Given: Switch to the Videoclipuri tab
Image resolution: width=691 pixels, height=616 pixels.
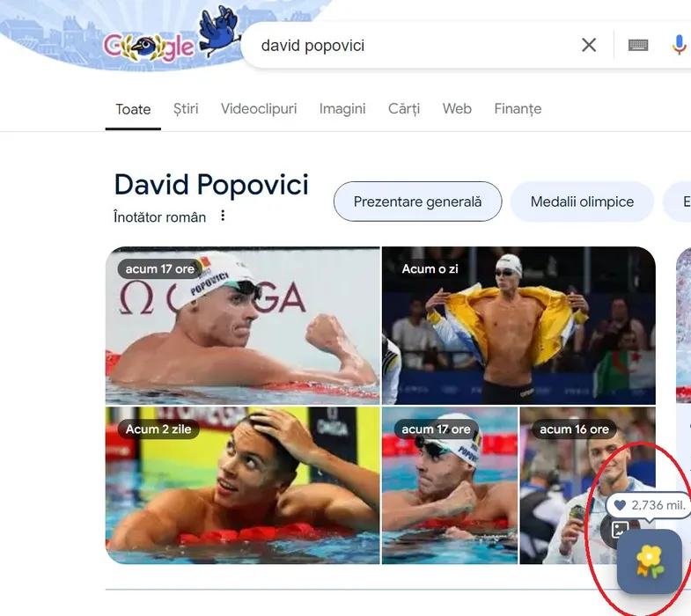Looking at the screenshot, I should [259, 109].
